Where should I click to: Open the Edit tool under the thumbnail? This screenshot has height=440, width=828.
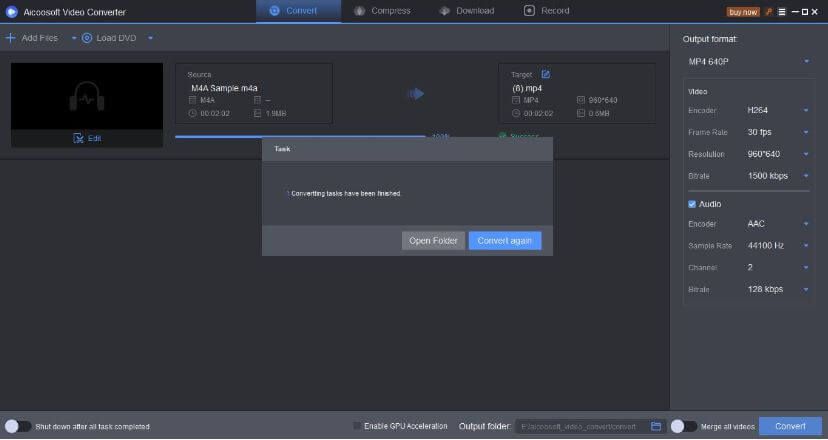click(87, 138)
